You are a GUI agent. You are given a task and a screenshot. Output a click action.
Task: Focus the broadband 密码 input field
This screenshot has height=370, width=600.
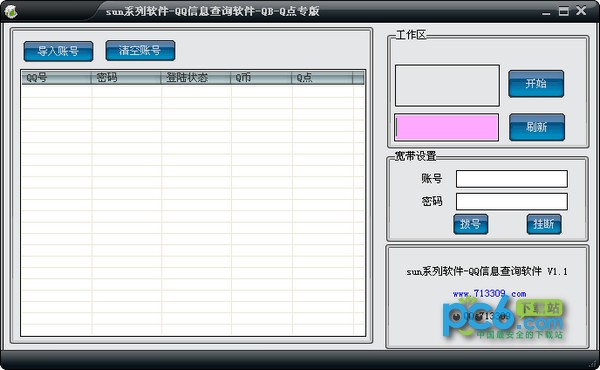click(512, 201)
